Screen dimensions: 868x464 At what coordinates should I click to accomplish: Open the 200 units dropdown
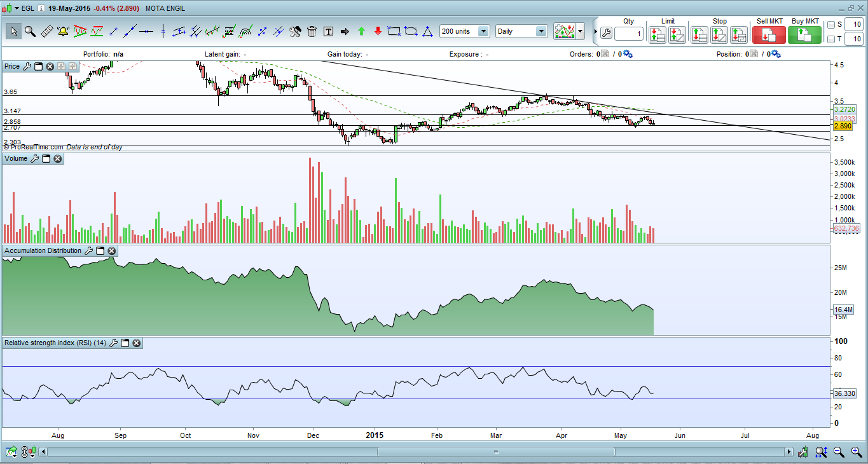(x=483, y=31)
